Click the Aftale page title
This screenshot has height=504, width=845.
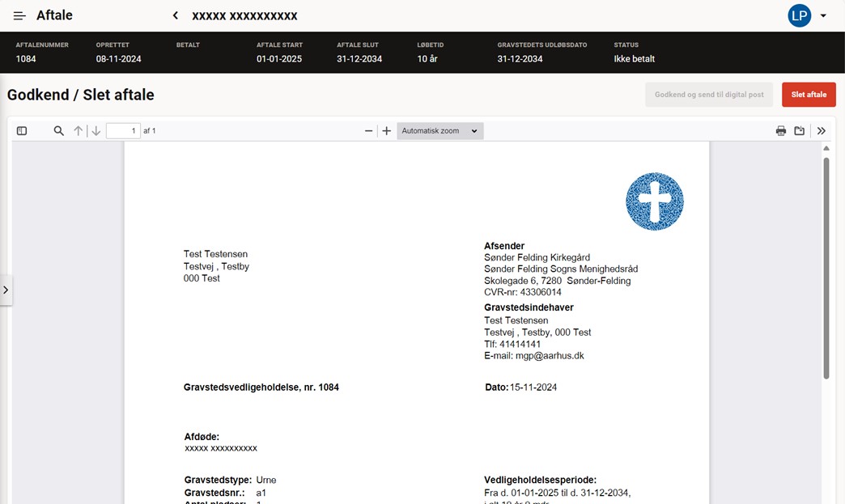pos(54,15)
